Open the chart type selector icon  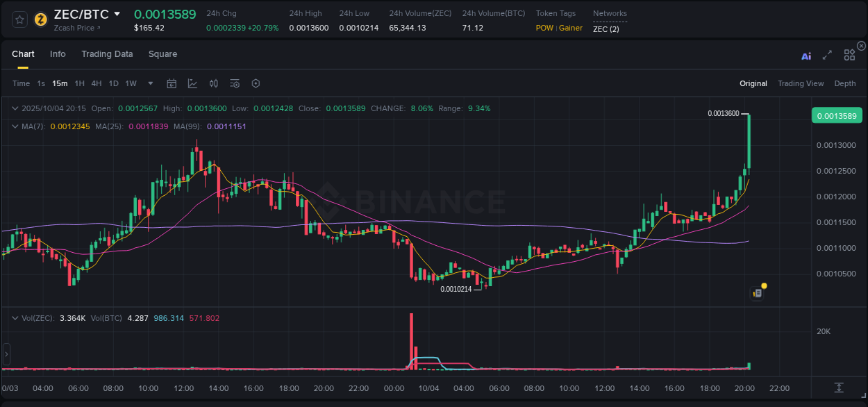[x=192, y=83]
